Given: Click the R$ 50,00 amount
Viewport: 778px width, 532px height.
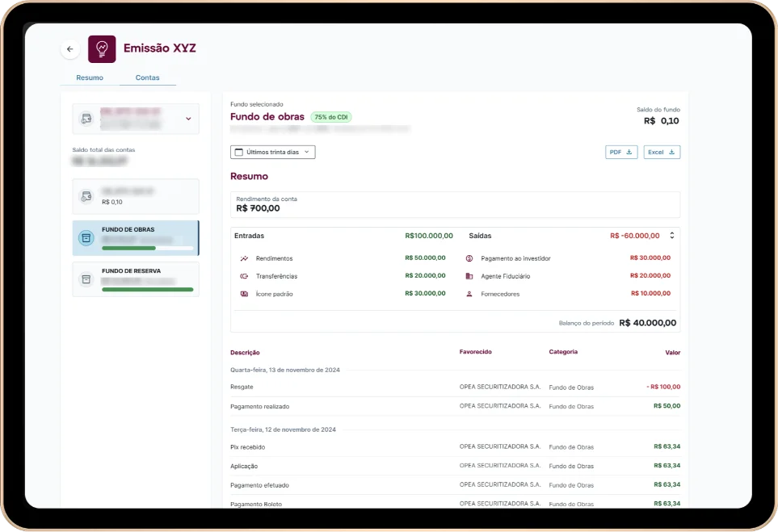Looking at the screenshot, I should tap(667, 406).
